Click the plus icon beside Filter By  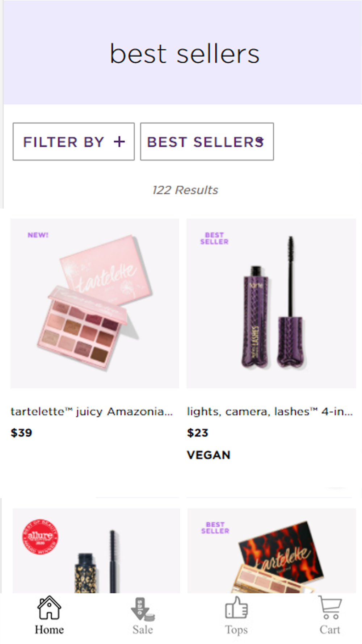click(119, 142)
